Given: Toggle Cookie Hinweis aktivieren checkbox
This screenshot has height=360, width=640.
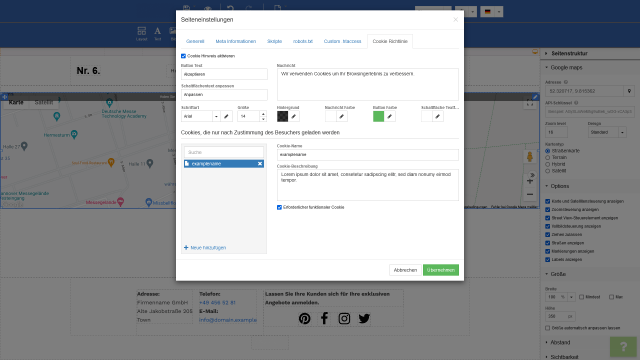Looking at the screenshot, I should (x=183, y=56).
